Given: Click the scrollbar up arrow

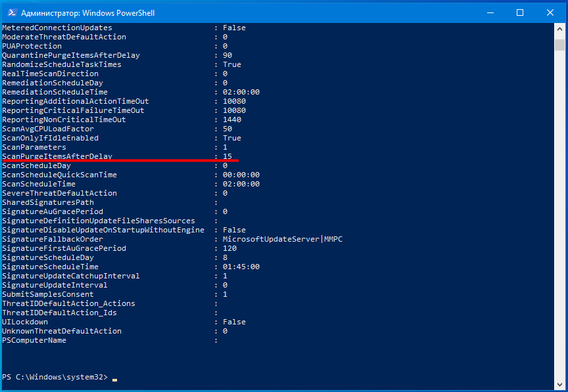Looking at the screenshot, I should click(x=560, y=30).
